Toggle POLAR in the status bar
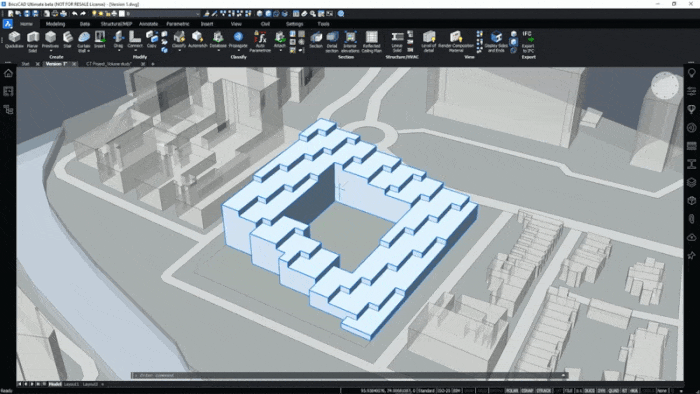 coord(512,391)
